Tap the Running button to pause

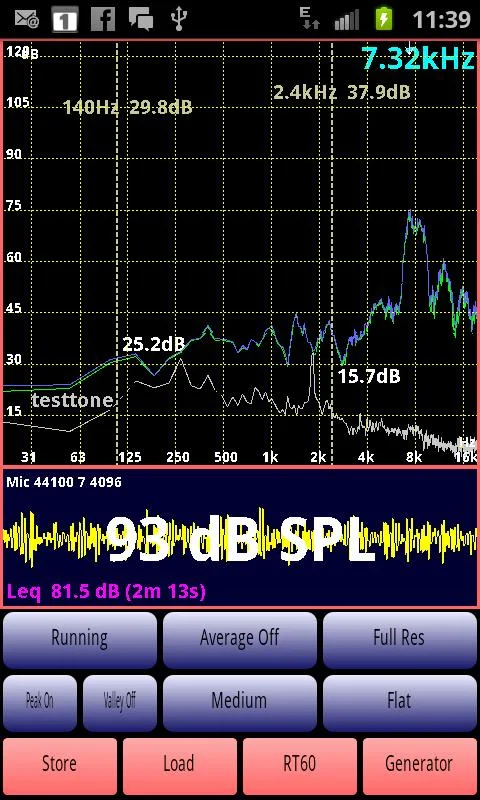coord(80,640)
